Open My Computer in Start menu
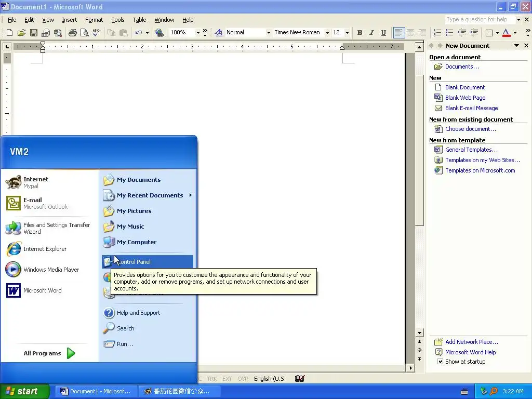 [148, 242]
